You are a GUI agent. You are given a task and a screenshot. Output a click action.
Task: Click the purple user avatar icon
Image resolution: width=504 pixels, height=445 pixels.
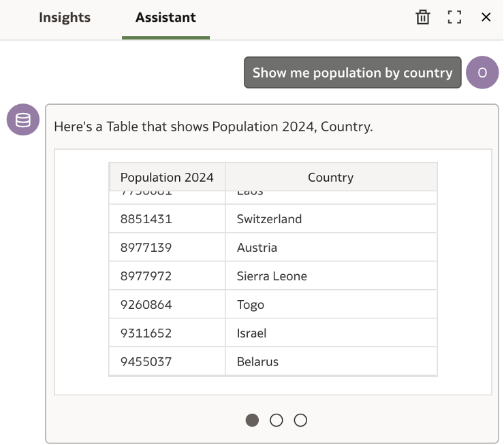pos(482,73)
